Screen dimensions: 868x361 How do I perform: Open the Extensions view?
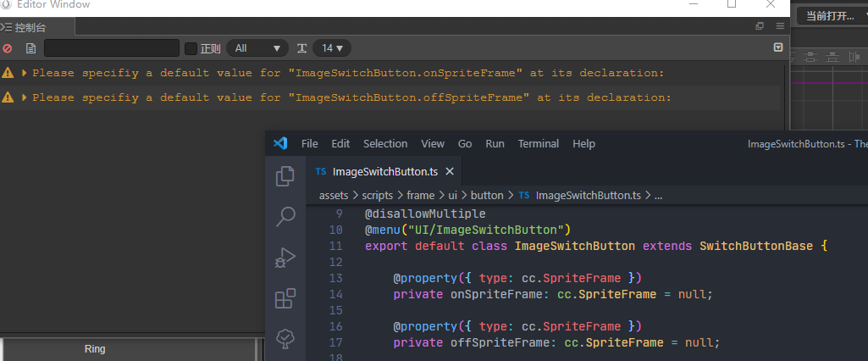[285, 298]
